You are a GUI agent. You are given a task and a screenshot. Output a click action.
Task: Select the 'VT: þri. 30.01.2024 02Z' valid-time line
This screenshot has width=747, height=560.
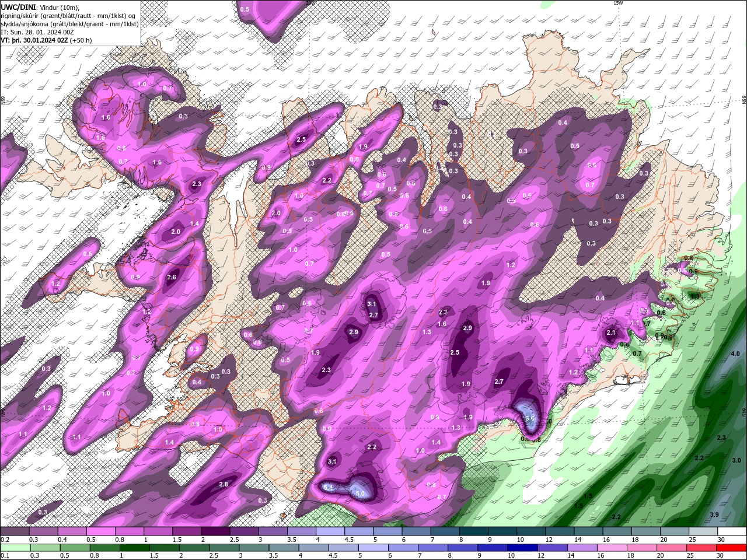coord(34,40)
